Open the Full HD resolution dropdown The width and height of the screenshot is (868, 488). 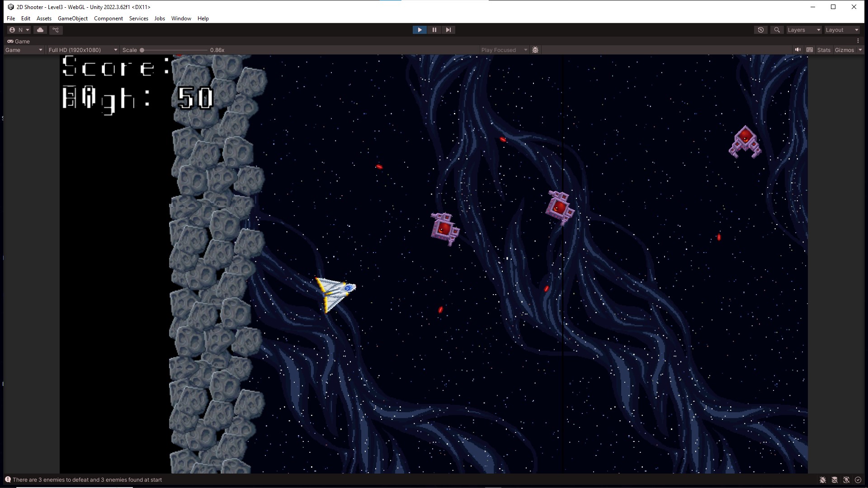pyautogui.click(x=83, y=50)
